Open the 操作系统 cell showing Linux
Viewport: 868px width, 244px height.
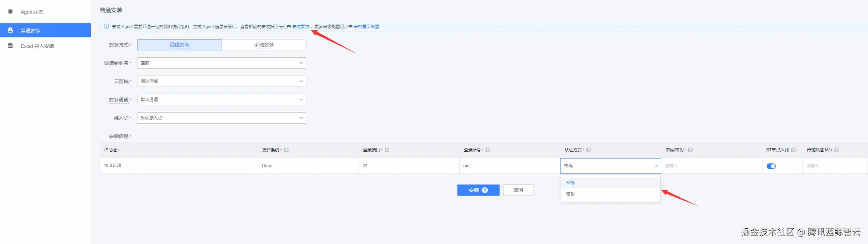(x=308, y=166)
